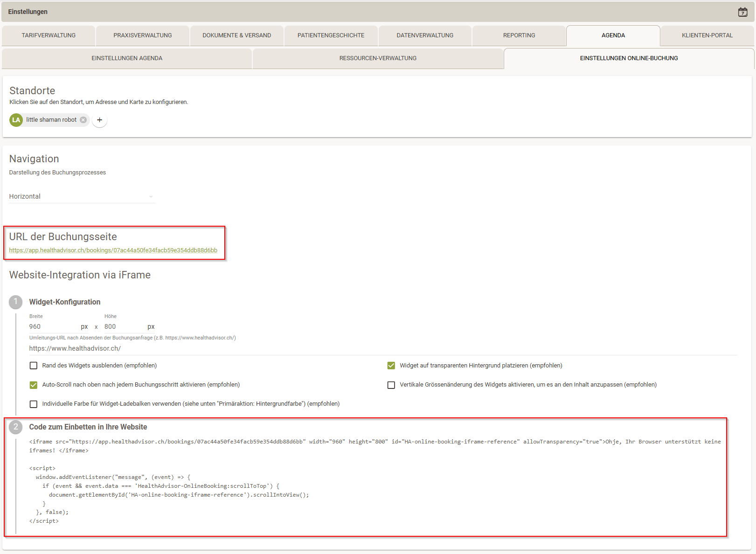Uncheck Widget auf transparenten Hintergrund platzieren

[x=391, y=366]
